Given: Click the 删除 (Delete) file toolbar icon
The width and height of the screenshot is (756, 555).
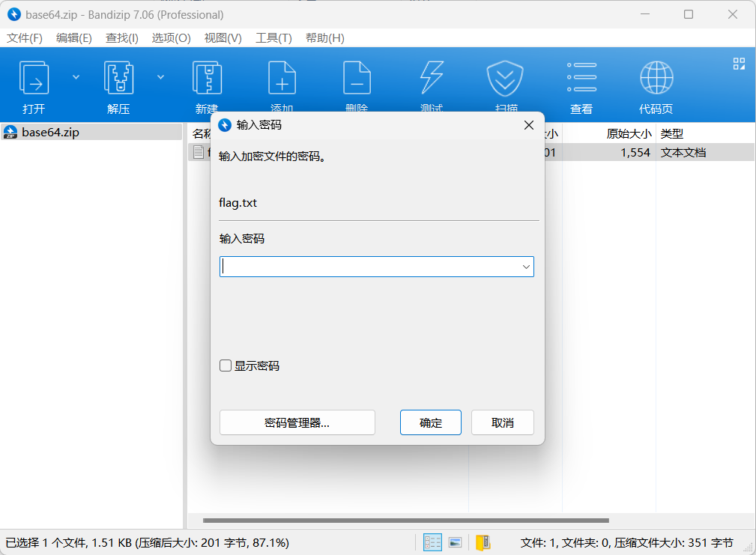Looking at the screenshot, I should 357,78.
